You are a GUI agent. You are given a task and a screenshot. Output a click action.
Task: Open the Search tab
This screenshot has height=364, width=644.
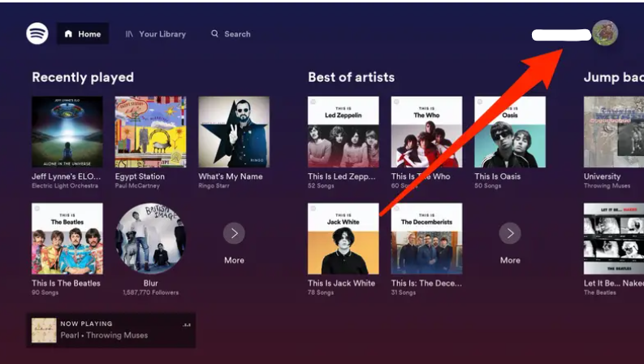pyautogui.click(x=231, y=34)
